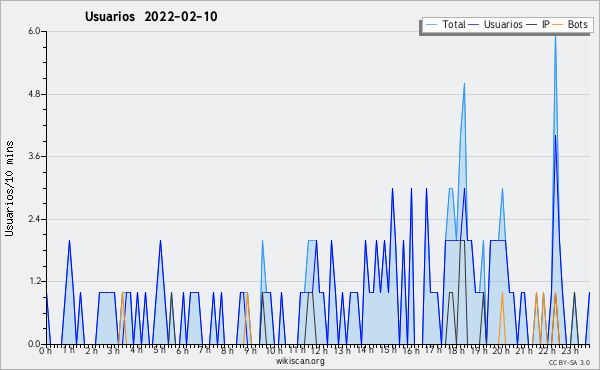Click the Total peak at 5.0 near 18 h
600x370 pixels.
click(x=464, y=84)
